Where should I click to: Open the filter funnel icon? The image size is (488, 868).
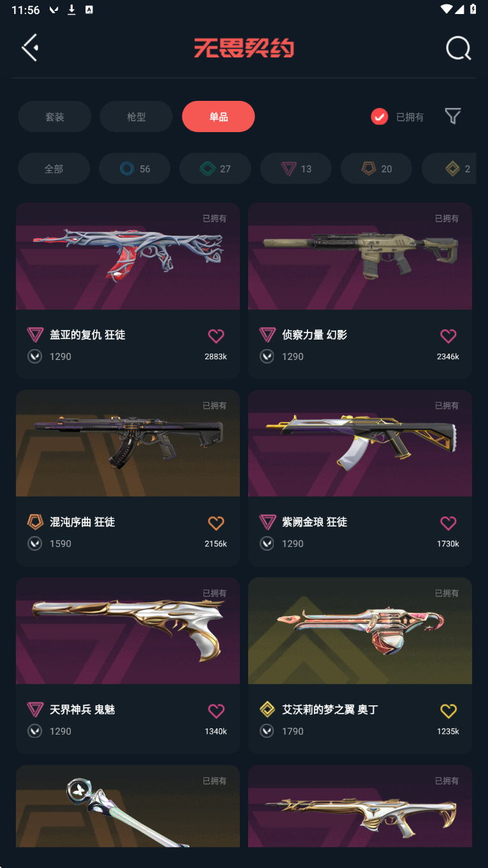coord(453,116)
